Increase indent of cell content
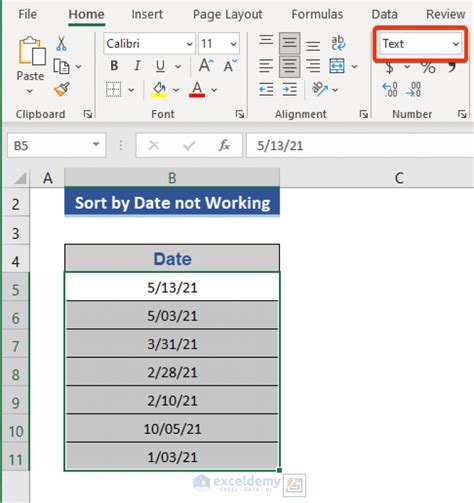Image resolution: width=474 pixels, height=503 pixels. [x=289, y=90]
